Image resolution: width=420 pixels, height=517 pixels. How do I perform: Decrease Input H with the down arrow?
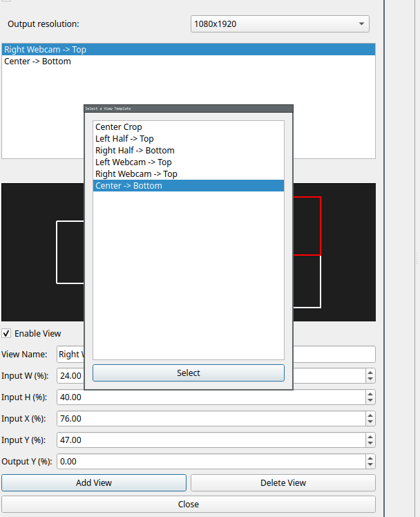(x=370, y=401)
